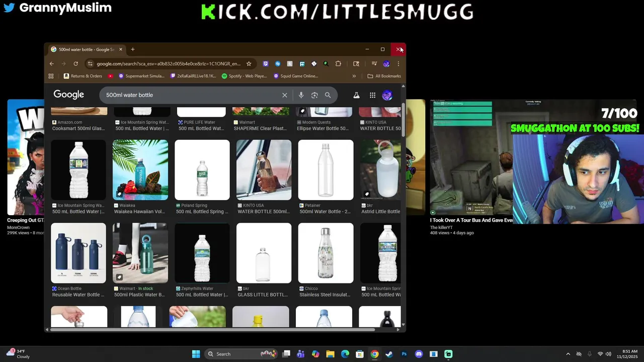This screenshot has height=362, width=644.
Task: Click the horizontal scrollbar at the window bottom
Action: [x=211, y=330]
